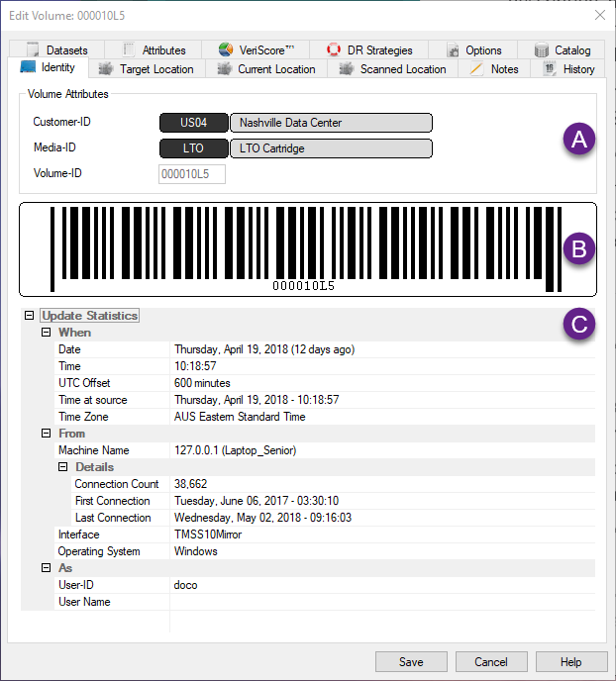Collapse the As group
Image resolution: width=616 pixels, height=681 pixels.
pyautogui.click(x=46, y=567)
